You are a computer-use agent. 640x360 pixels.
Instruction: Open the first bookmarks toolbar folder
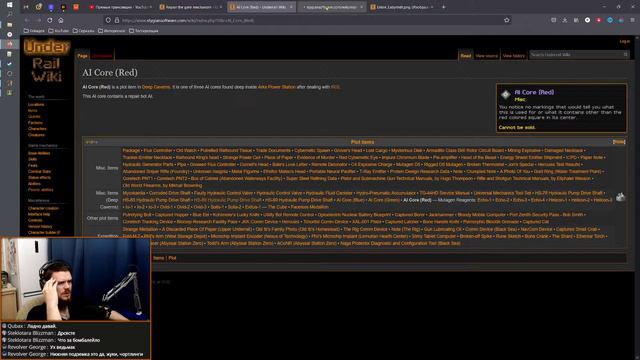click(x=34, y=31)
